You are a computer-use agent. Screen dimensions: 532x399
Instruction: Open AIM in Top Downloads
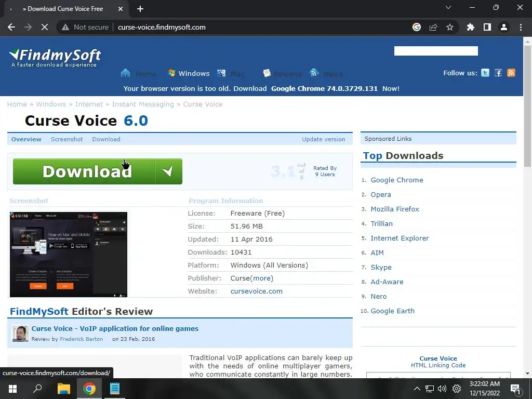[x=377, y=253]
